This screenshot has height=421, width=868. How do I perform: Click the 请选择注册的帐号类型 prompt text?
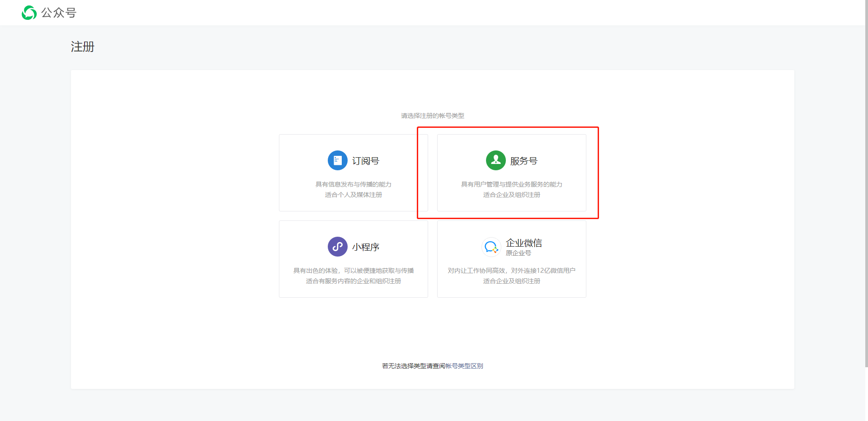point(433,116)
